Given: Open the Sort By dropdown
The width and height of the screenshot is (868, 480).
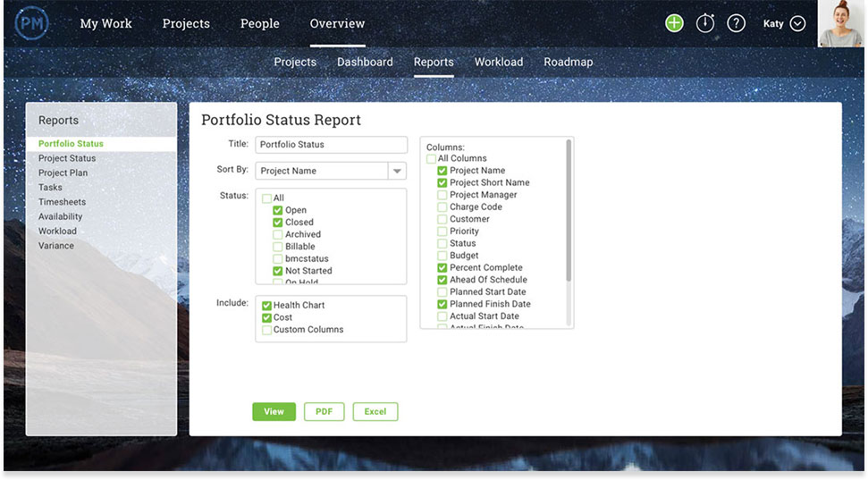Looking at the screenshot, I should click(x=331, y=171).
